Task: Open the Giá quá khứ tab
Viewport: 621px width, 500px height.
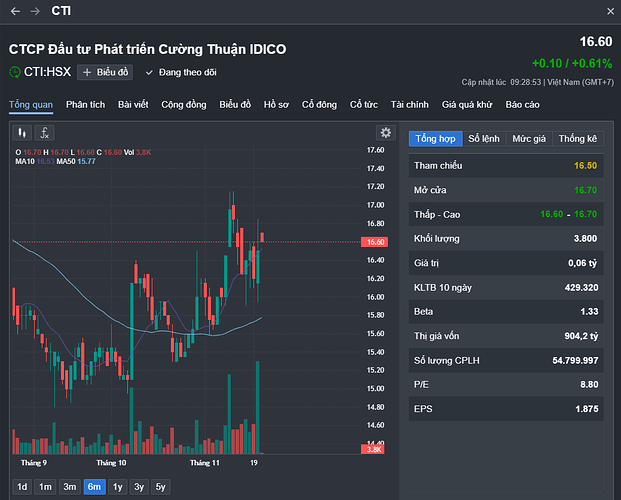Action: (467, 105)
